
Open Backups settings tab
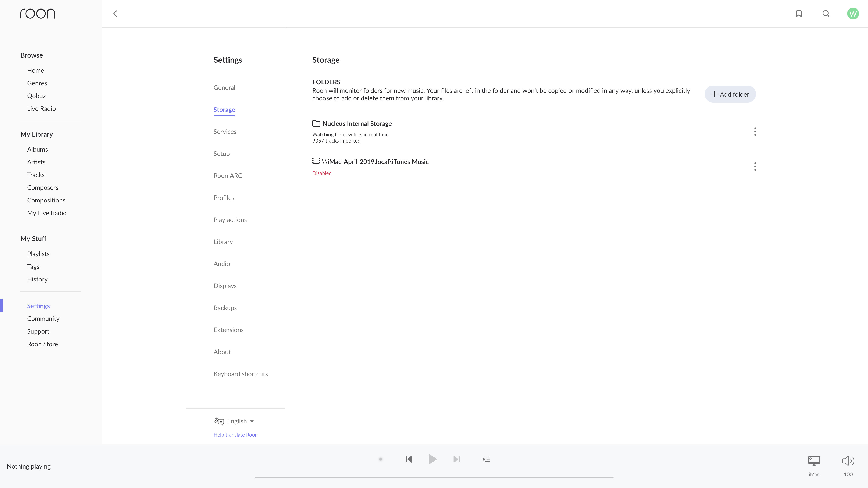coord(225,308)
